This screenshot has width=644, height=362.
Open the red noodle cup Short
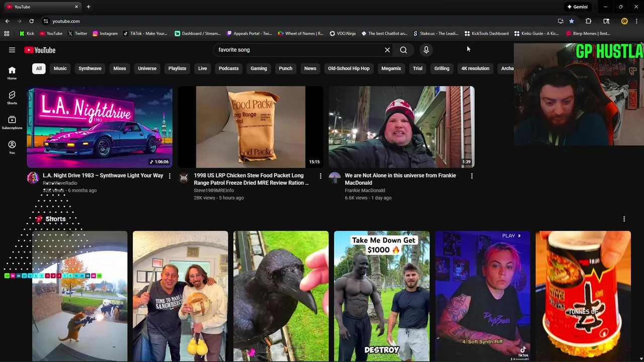(583, 296)
